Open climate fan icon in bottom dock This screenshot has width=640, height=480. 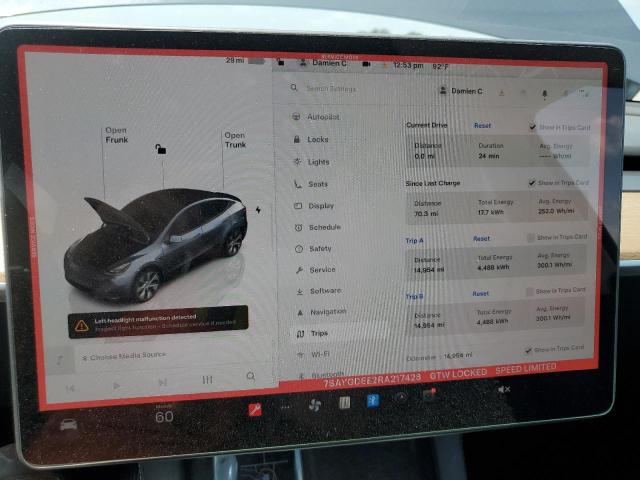(x=314, y=405)
